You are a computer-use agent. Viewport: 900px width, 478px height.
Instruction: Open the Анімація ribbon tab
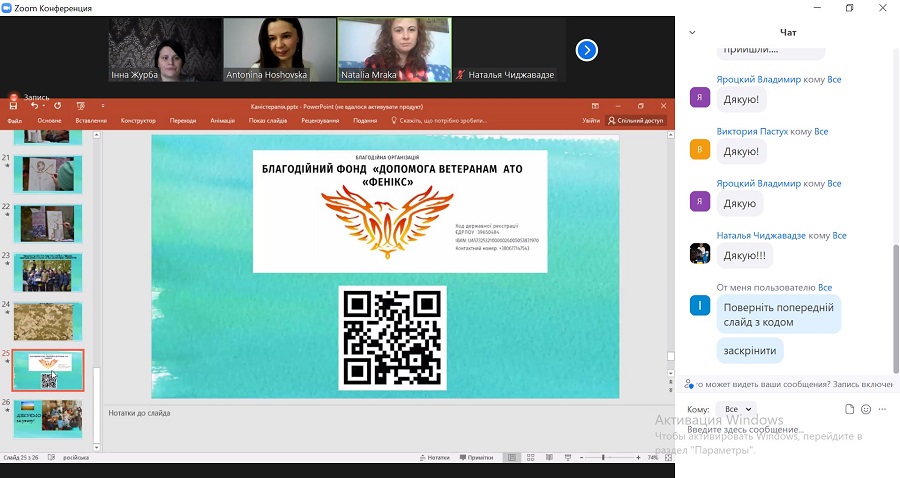[223, 121]
